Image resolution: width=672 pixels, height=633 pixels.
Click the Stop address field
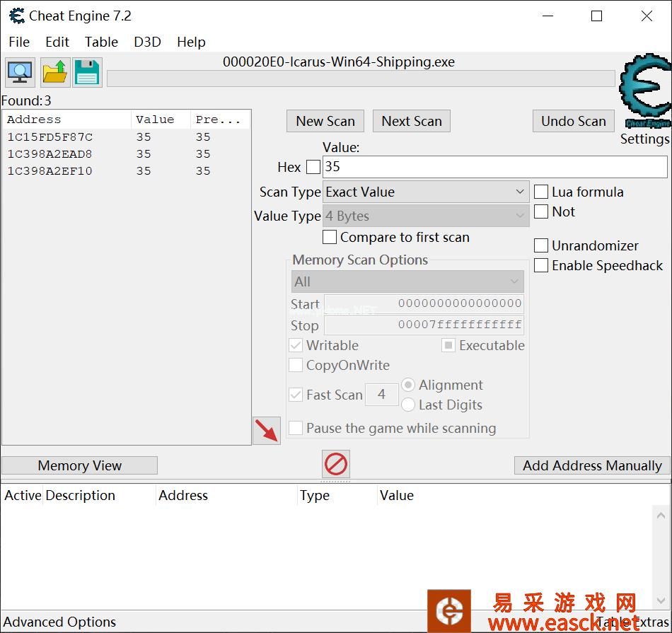[x=424, y=325]
